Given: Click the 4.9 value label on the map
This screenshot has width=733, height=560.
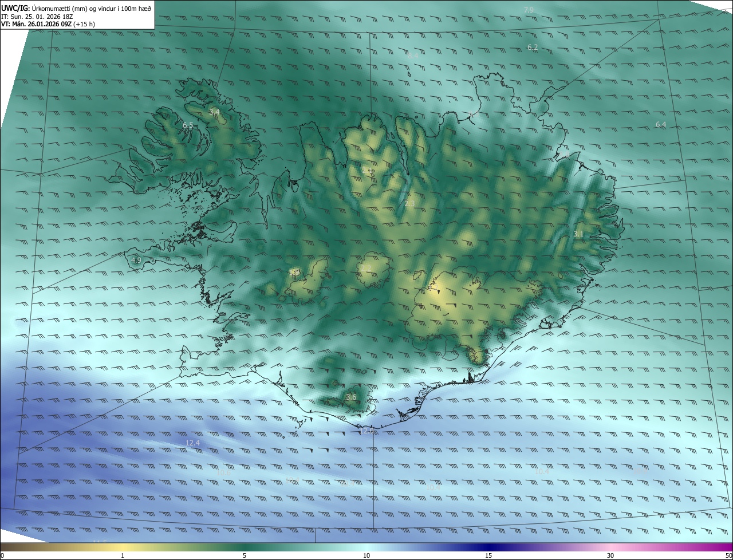Looking at the screenshot, I should click(x=136, y=261).
